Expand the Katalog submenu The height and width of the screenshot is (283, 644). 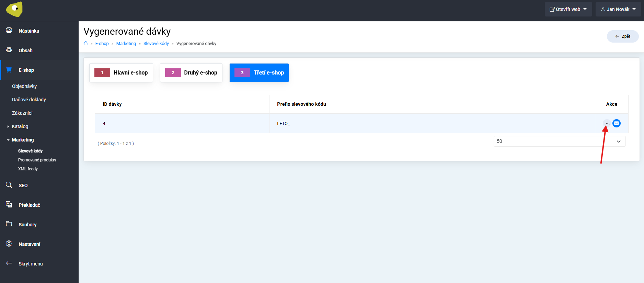pyautogui.click(x=20, y=126)
